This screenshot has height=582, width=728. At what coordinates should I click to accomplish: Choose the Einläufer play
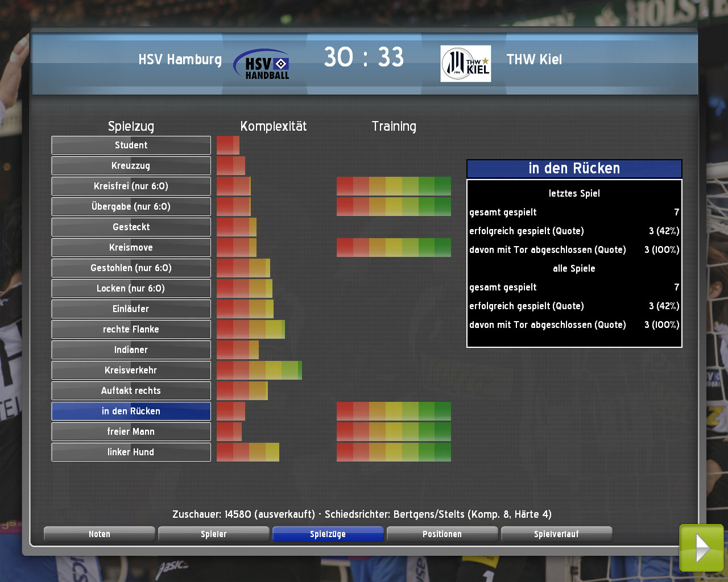tap(131, 309)
